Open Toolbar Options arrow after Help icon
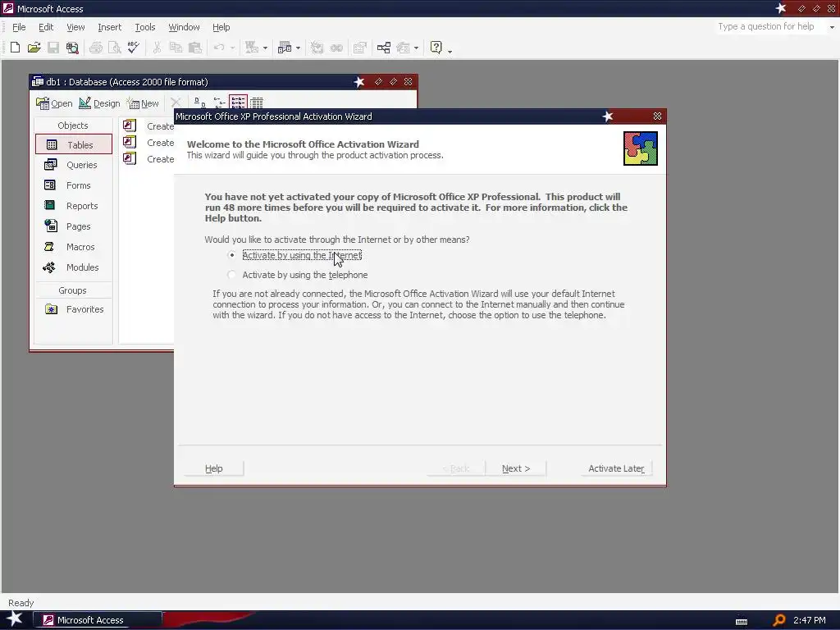The height and width of the screenshot is (630, 840). click(450, 50)
